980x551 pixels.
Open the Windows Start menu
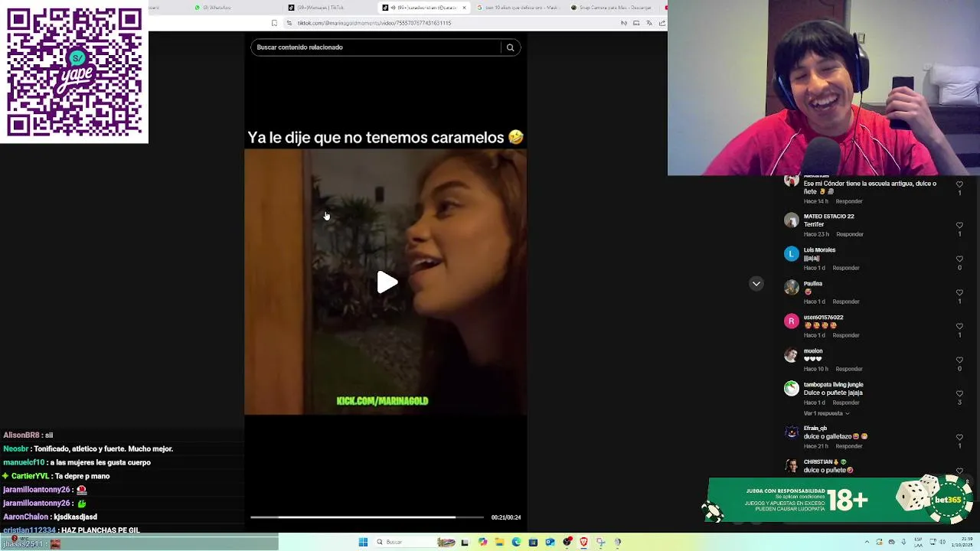click(363, 542)
